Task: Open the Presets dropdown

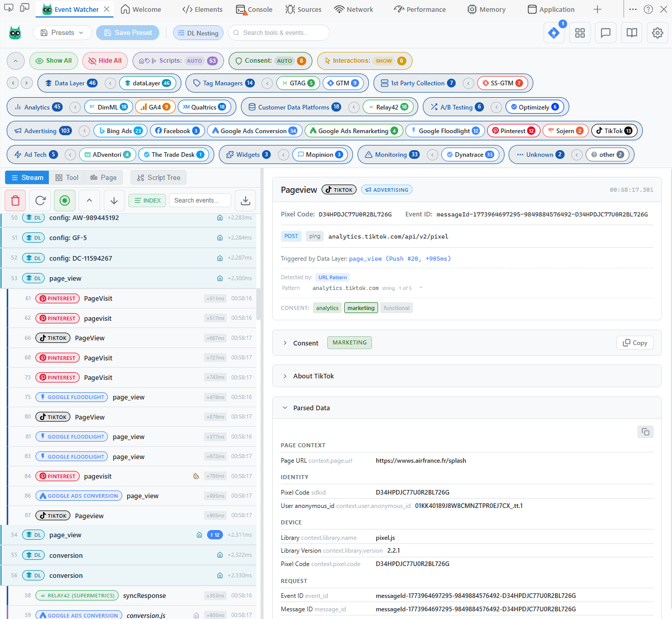Action: [62, 32]
